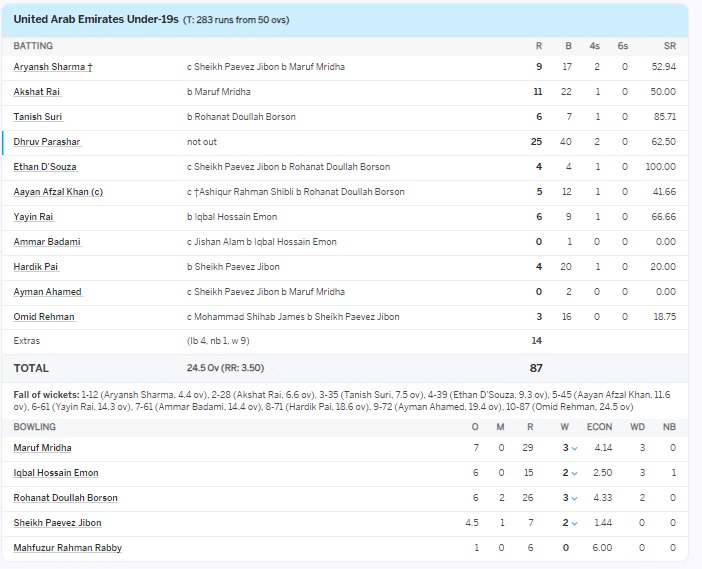Open Akshat Rai batting profile
Screen dimensions: 702x569
pos(37,92)
